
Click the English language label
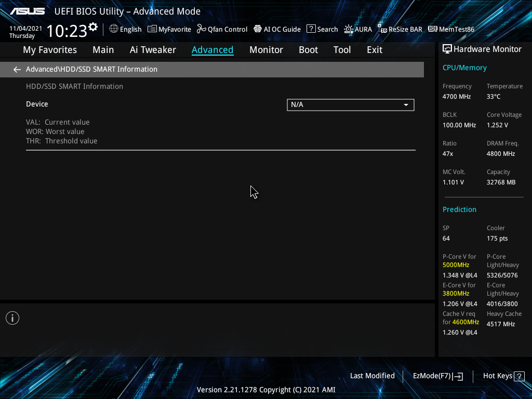pos(130,30)
